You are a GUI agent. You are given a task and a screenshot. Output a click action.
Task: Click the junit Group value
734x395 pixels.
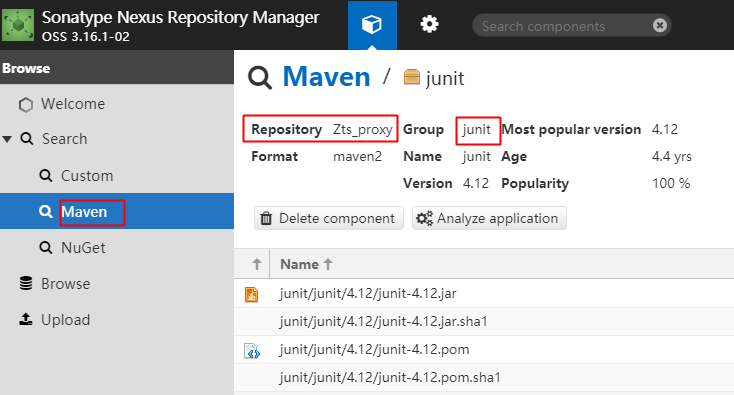click(477, 129)
